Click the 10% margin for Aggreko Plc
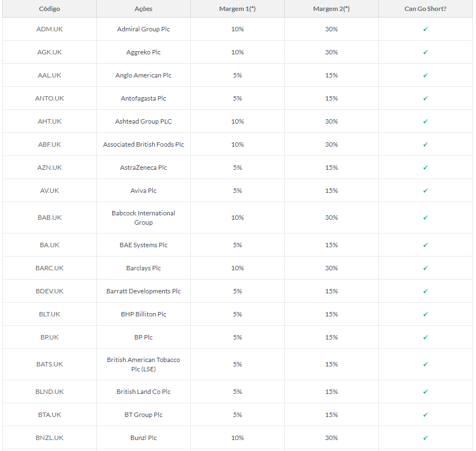The width and height of the screenshot is (476, 451). pyautogui.click(x=237, y=52)
